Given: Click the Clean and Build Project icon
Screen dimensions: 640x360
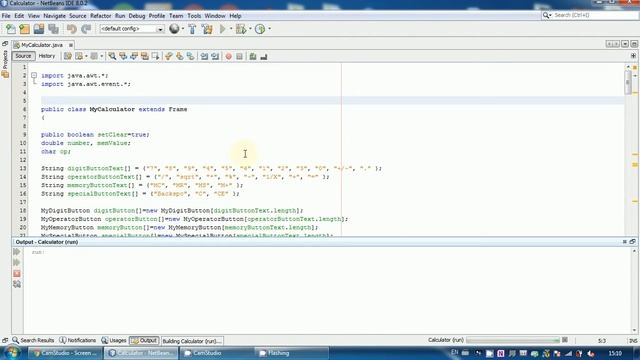Looking at the screenshot, I should tap(207, 29).
